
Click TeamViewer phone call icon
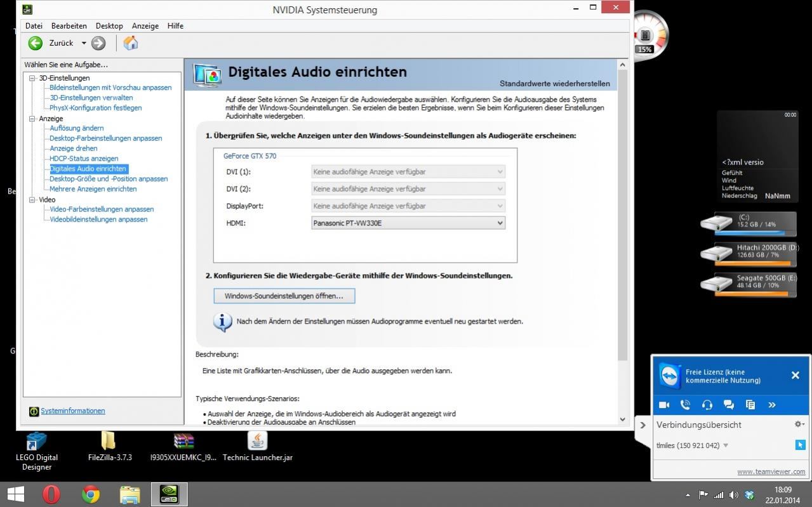pos(686,405)
